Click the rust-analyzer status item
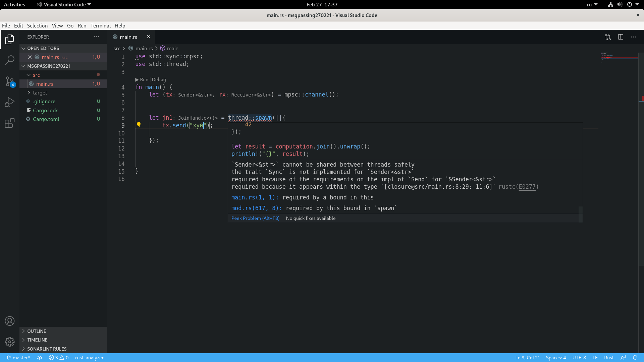The image size is (644, 362). (89, 358)
